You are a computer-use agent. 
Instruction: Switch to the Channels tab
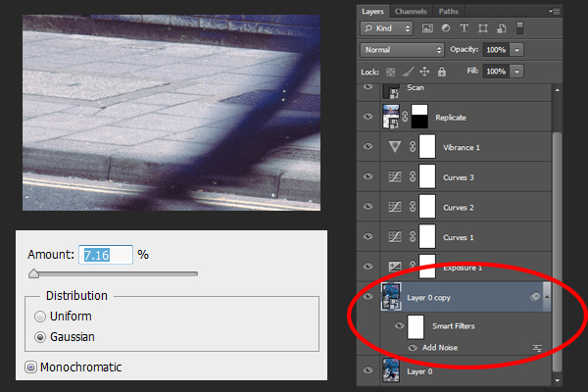coord(411,11)
